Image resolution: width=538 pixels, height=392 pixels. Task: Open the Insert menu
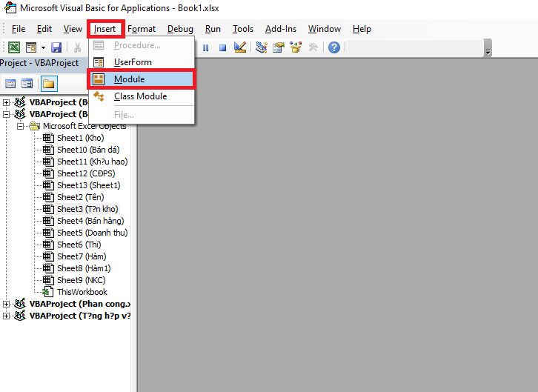(104, 29)
